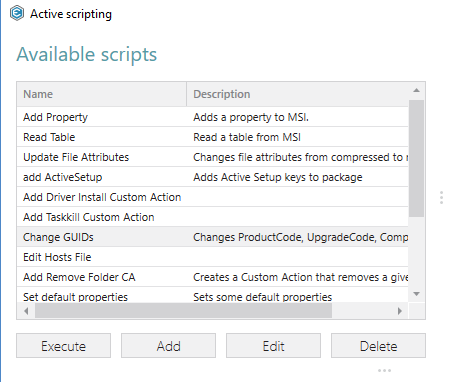
Task: Click the vertical dots grip at right edge
Action: coord(441,197)
